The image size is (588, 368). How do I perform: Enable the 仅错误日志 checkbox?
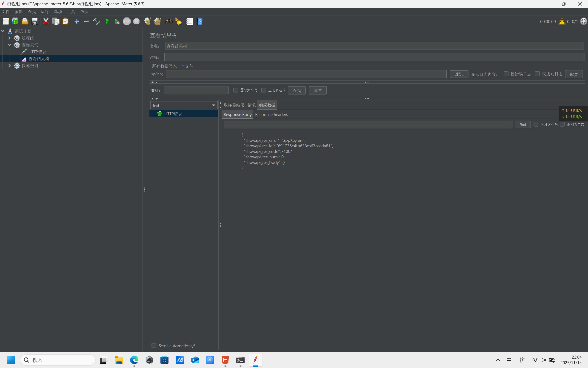point(506,74)
